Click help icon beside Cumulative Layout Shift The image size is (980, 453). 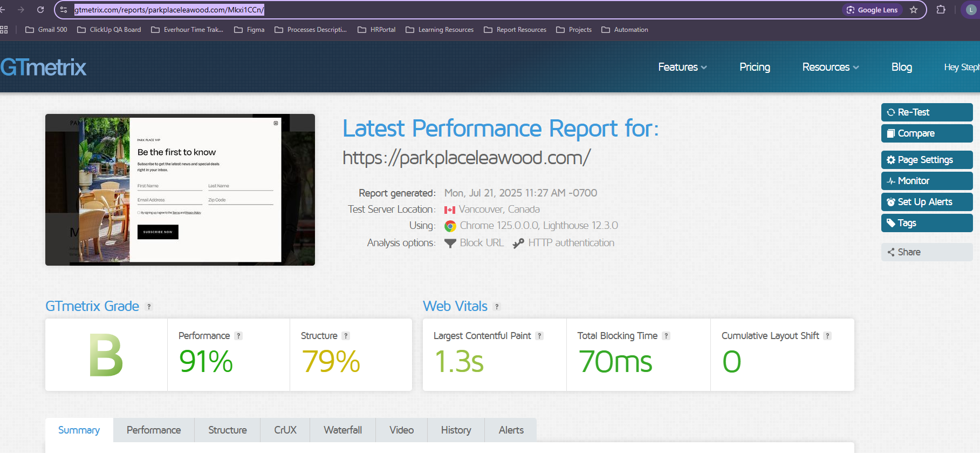click(x=827, y=336)
